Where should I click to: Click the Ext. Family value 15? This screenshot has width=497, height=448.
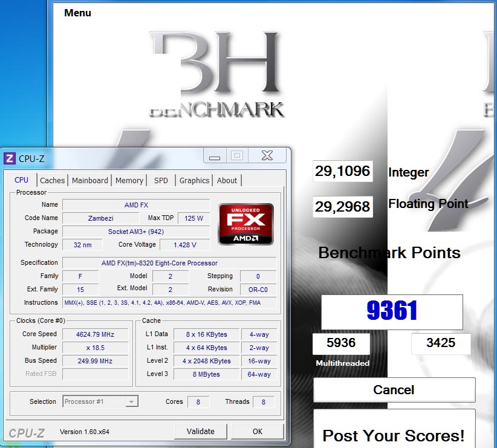[x=80, y=290]
